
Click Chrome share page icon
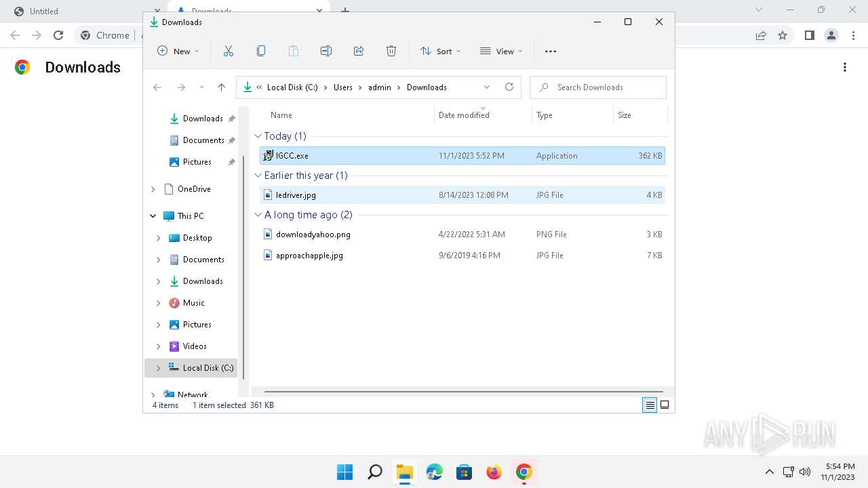click(x=761, y=35)
